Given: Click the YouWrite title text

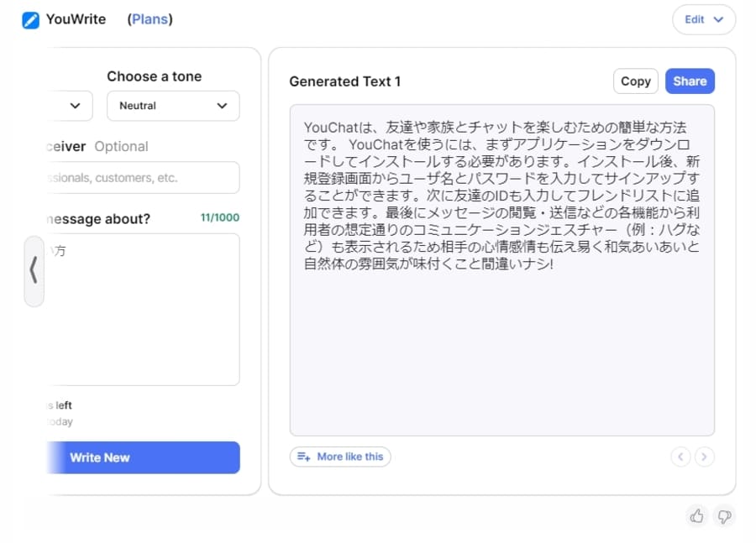Looking at the screenshot, I should [x=76, y=19].
